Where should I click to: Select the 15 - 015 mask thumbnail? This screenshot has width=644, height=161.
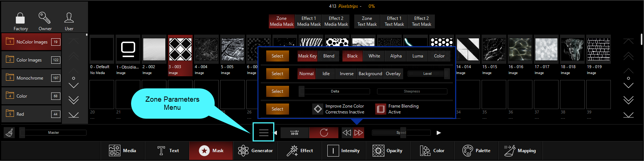494,50
